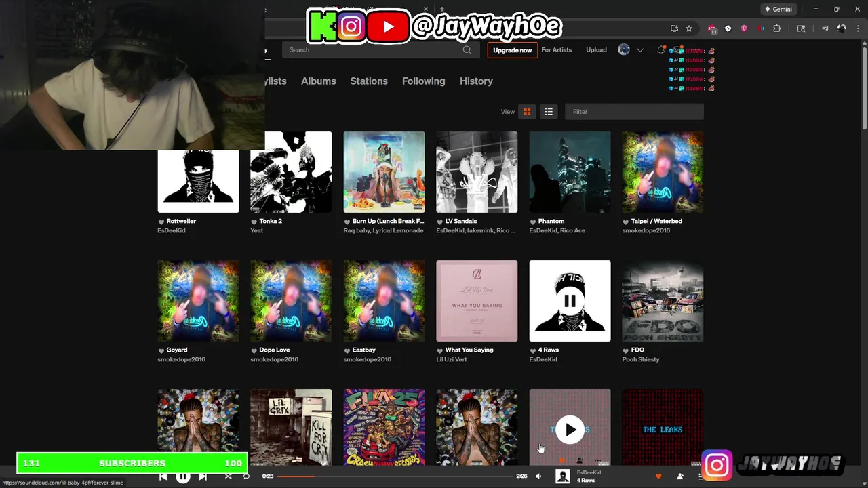Screen dimensions: 868x488
Task: Follow the artist from player bar
Action: point(680,476)
